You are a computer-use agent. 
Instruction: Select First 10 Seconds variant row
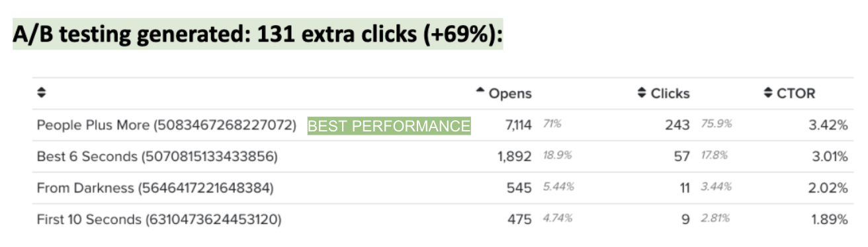coord(442,219)
